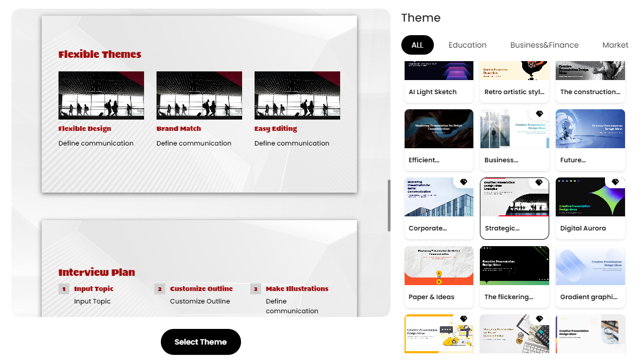Pick the Future theme card
This screenshot has width=644, height=363.
click(x=590, y=140)
